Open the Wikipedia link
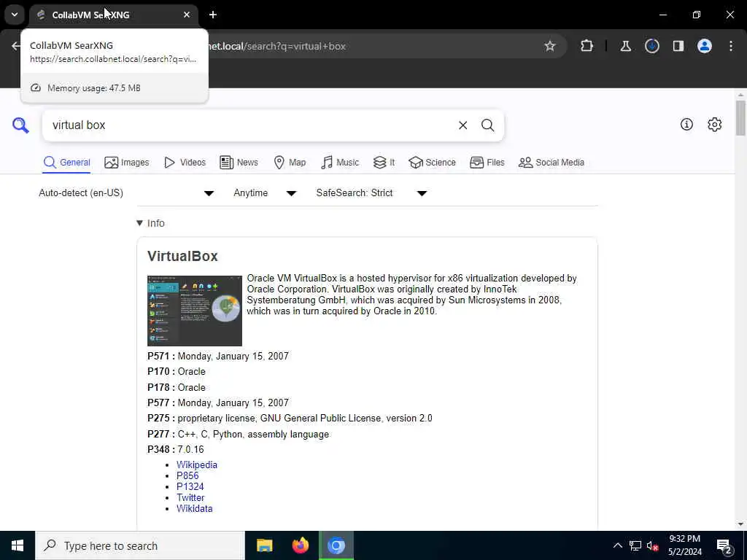Image resolution: width=747 pixels, height=560 pixels. click(197, 464)
